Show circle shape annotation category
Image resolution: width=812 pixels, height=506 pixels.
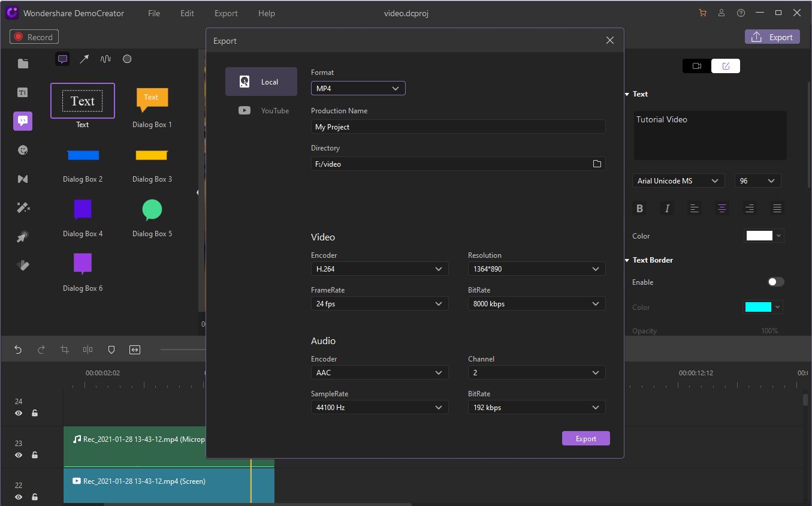tap(127, 59)
